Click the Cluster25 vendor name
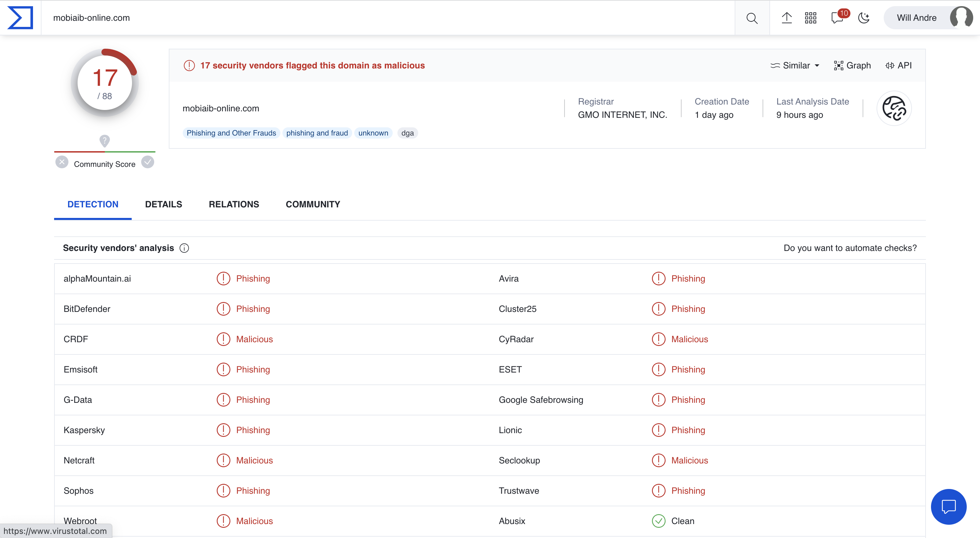 (x=517, y=309)
